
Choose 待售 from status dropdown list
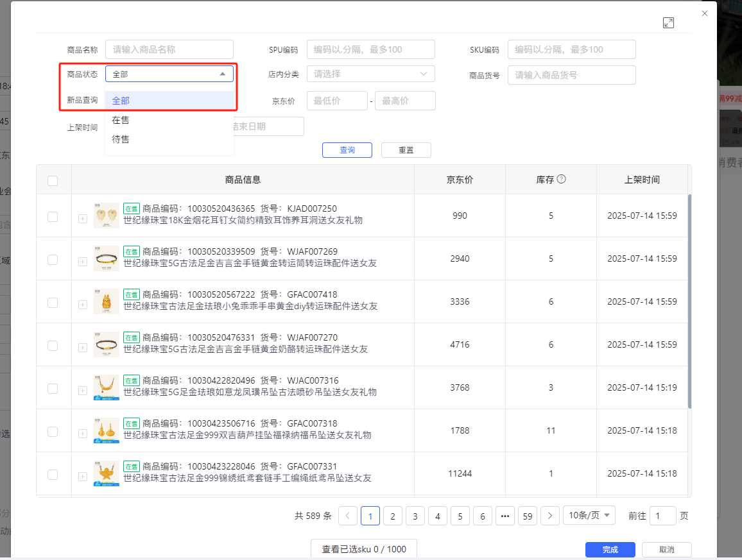click(121, 139)
